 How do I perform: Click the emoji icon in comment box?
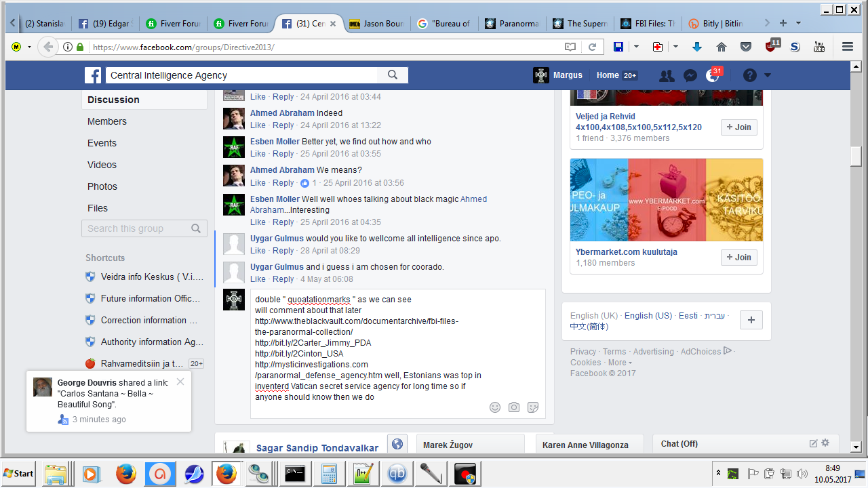pos(495,407)
